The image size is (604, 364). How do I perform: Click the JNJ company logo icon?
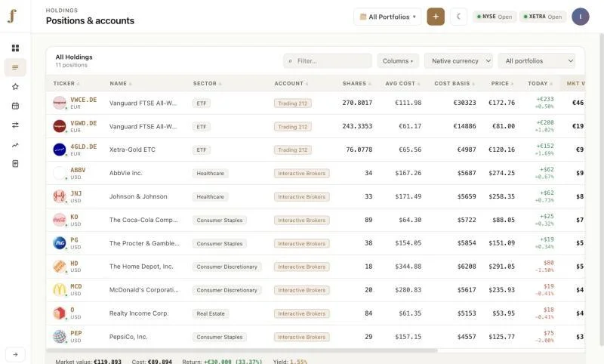(x=60, y=196)
